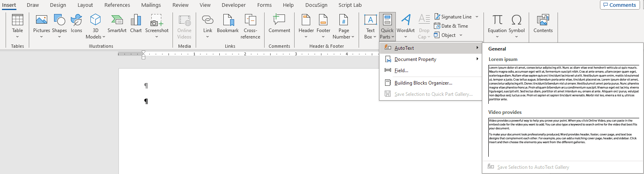
Task: Expand the Document Property submenu arrow
Action: 477,59
